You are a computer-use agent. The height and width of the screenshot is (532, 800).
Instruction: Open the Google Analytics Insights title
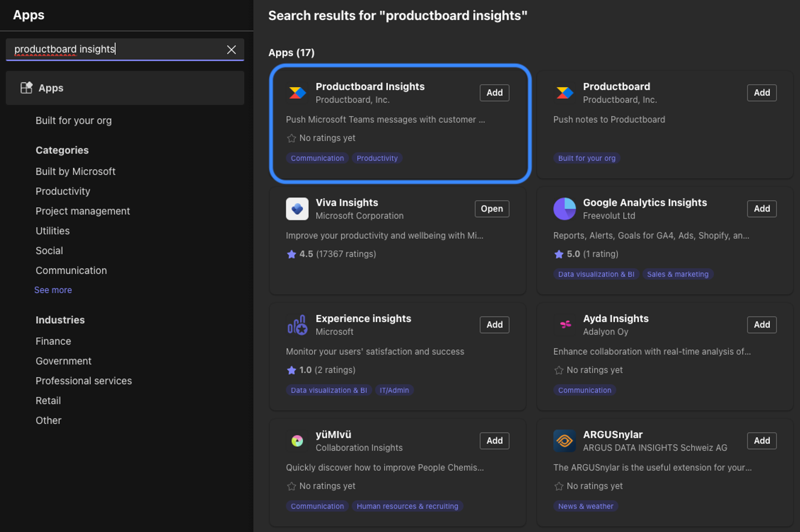pyautogui.click(x=645, y=202)
